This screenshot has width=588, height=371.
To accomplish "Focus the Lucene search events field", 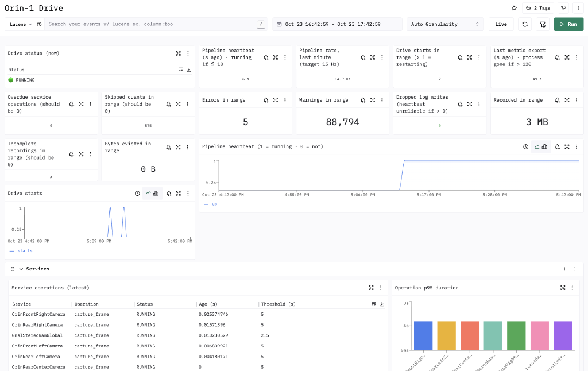I will (x=150, y=24).
